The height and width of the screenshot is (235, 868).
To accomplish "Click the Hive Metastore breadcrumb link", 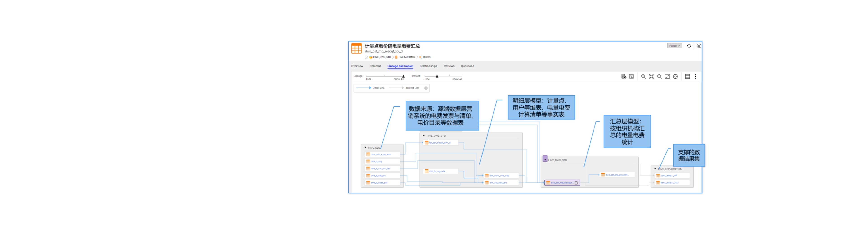I will (x=407, y=57).
